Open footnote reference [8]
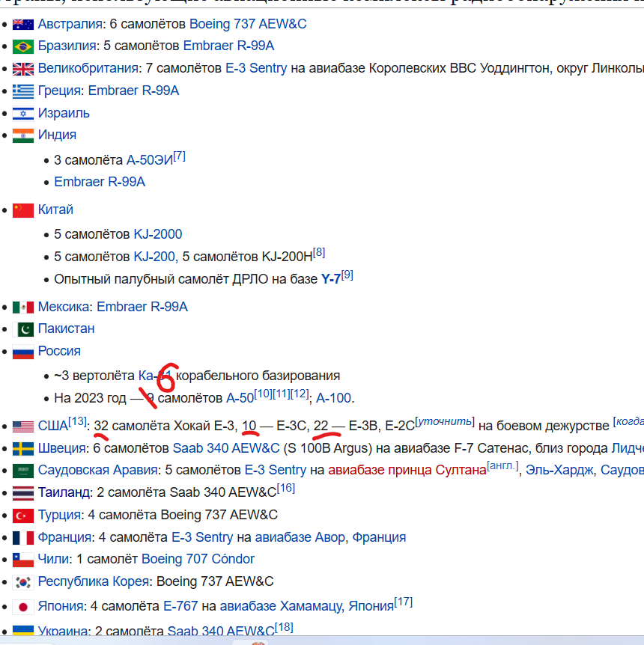 coord(319,253)
